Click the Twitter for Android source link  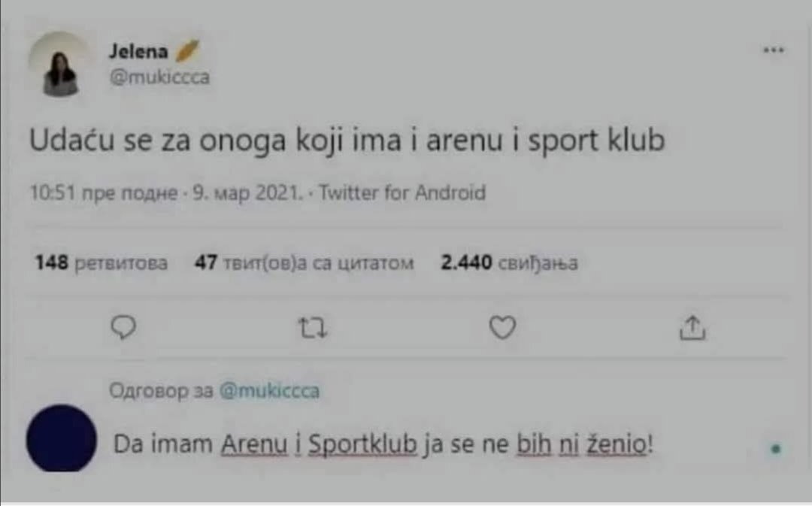point(402,192)
